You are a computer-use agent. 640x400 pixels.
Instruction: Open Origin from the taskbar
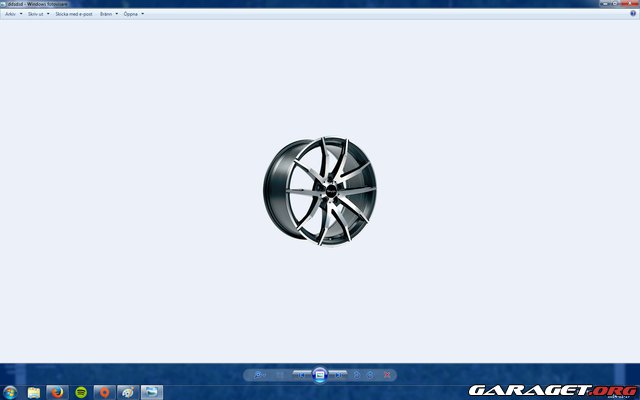[105, 392]
